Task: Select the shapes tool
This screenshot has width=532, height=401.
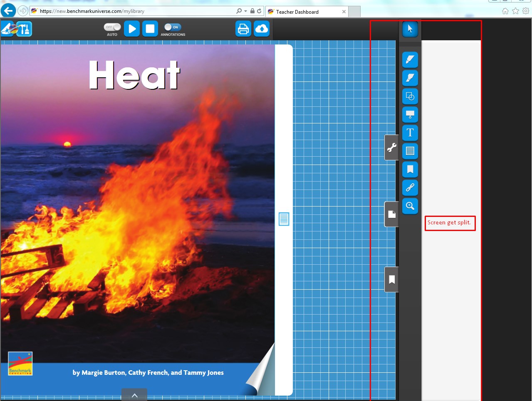Action: tap(410, 96)
